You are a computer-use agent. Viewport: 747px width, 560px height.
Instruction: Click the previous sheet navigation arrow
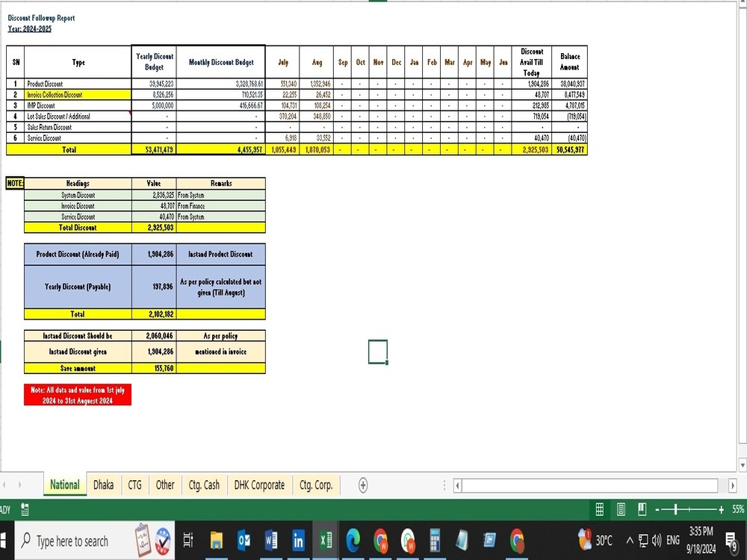click(x=4, y=485)
